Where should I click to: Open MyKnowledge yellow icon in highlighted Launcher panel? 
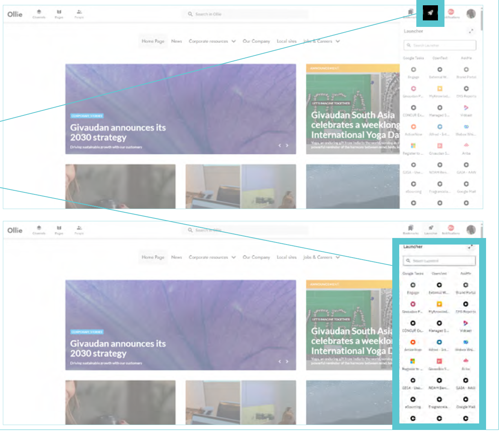[439, 304]
